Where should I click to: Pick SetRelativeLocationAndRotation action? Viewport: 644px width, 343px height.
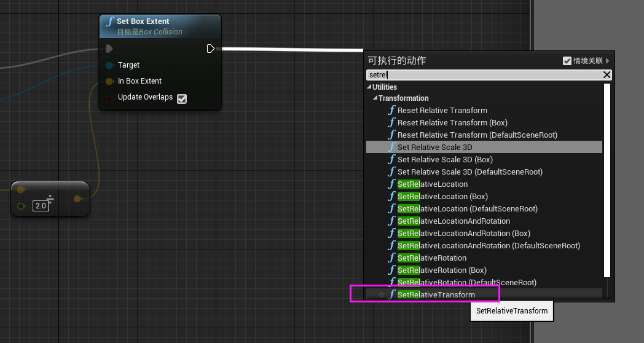(x=454, y=221)
